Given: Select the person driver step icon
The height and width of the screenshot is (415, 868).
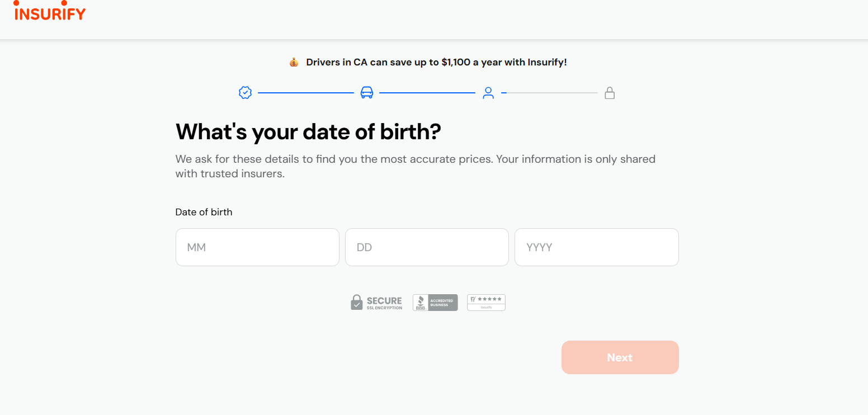Looking at the screenshot, I should click(488, 93).
